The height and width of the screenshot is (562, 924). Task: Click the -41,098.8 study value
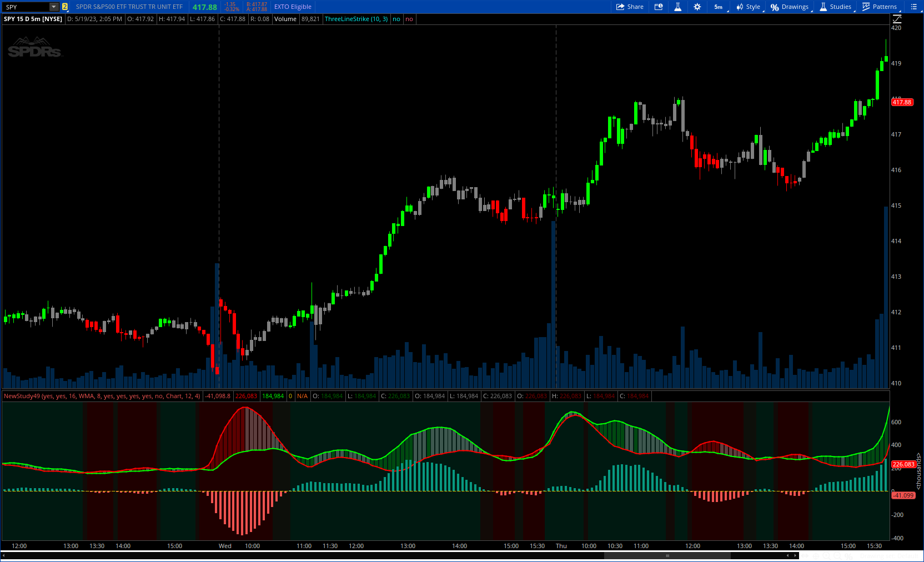[x=218, y=396]
